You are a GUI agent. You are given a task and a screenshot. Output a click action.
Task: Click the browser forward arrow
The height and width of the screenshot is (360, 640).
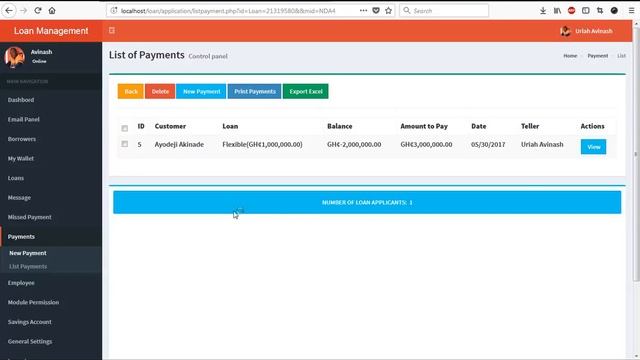click(24, 11)
